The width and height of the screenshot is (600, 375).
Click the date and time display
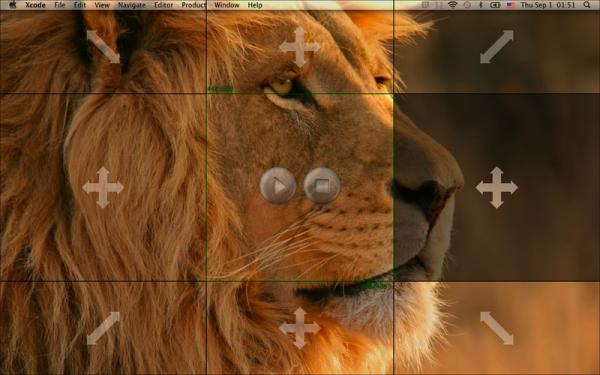548,5
